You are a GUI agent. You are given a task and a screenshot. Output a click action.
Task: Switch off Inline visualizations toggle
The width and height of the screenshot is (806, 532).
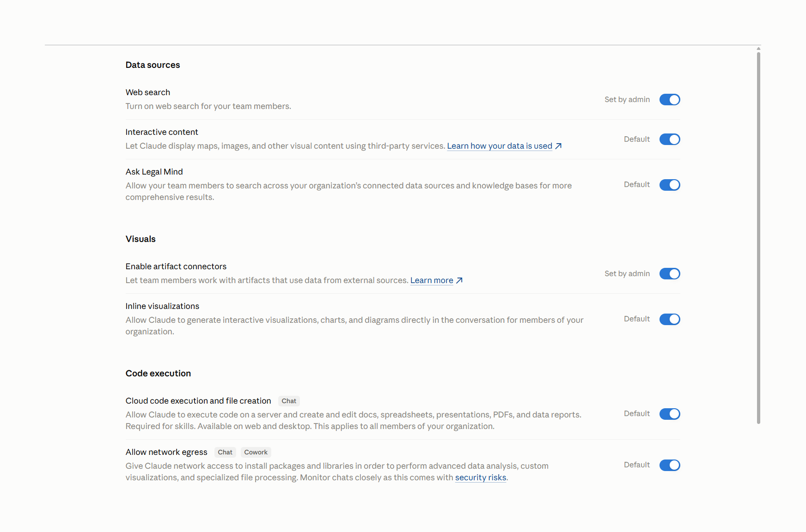point(670,319)
